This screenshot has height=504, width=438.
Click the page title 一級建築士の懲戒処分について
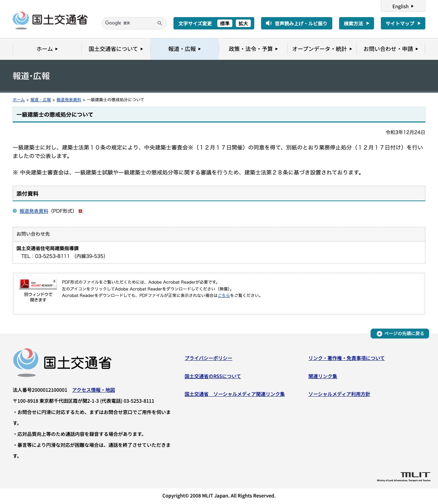point(55,115)
